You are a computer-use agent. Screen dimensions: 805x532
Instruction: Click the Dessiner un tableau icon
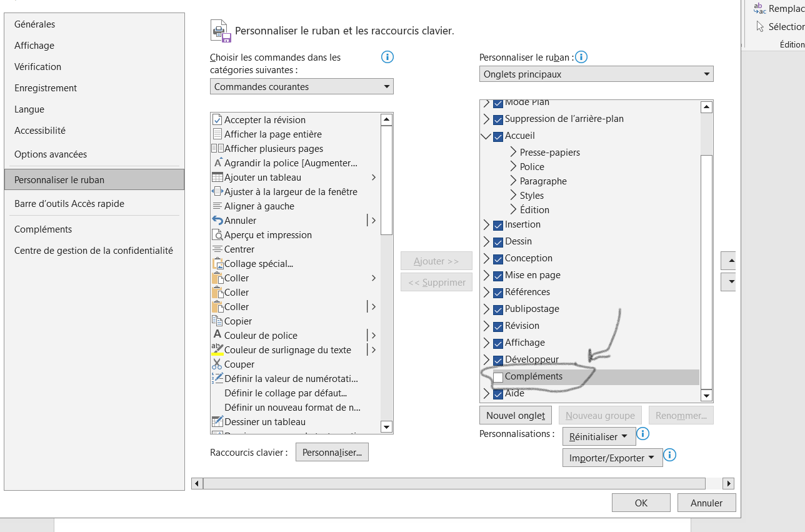(217, 421)
